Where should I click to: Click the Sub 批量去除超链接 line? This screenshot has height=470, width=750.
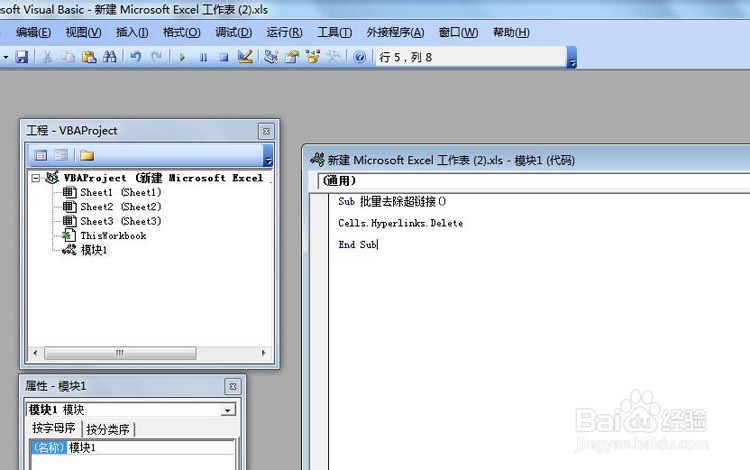pyautogui.click(x=392, y=201)
